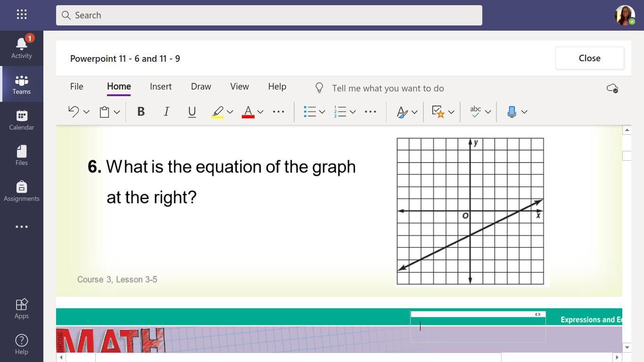Click the Dictate microphone icon
Image resolution: width=644 pixels, height=362 pixels.
pyautogui.click(x=512, y=112)
